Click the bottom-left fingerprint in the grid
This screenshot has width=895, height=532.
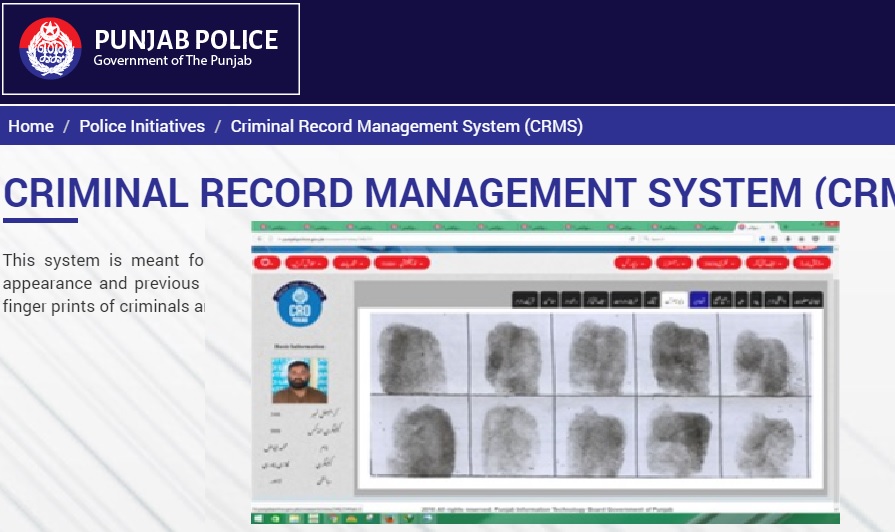[411, 436]
